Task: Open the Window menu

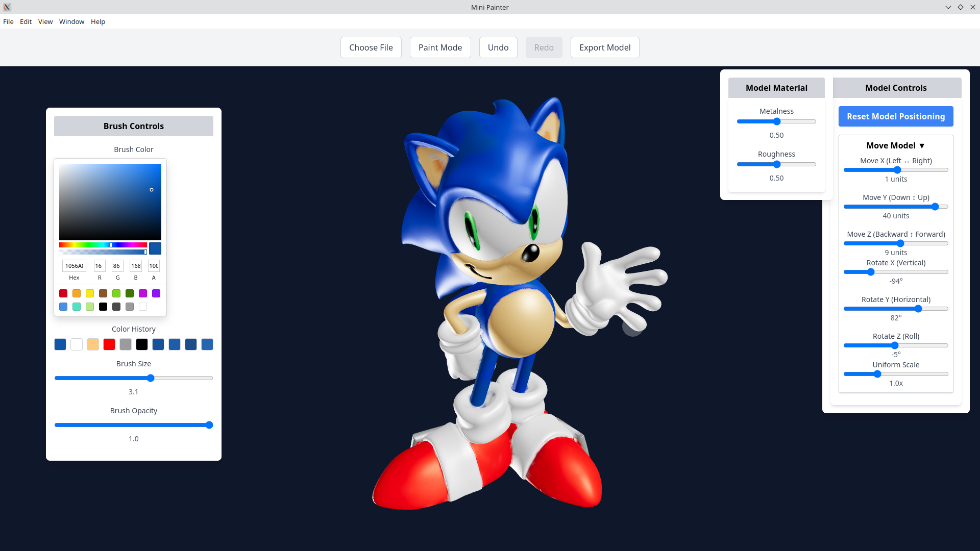Action: [71, 21]
